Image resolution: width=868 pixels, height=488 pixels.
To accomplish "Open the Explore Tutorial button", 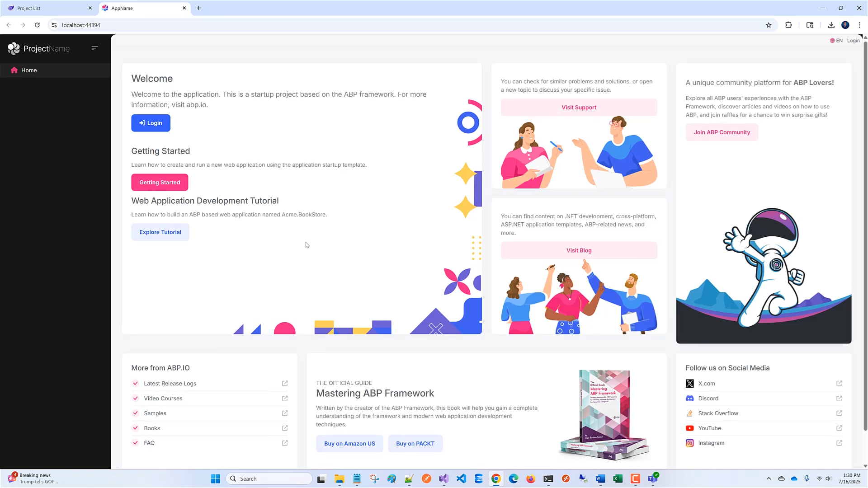I will pos(160,232).
